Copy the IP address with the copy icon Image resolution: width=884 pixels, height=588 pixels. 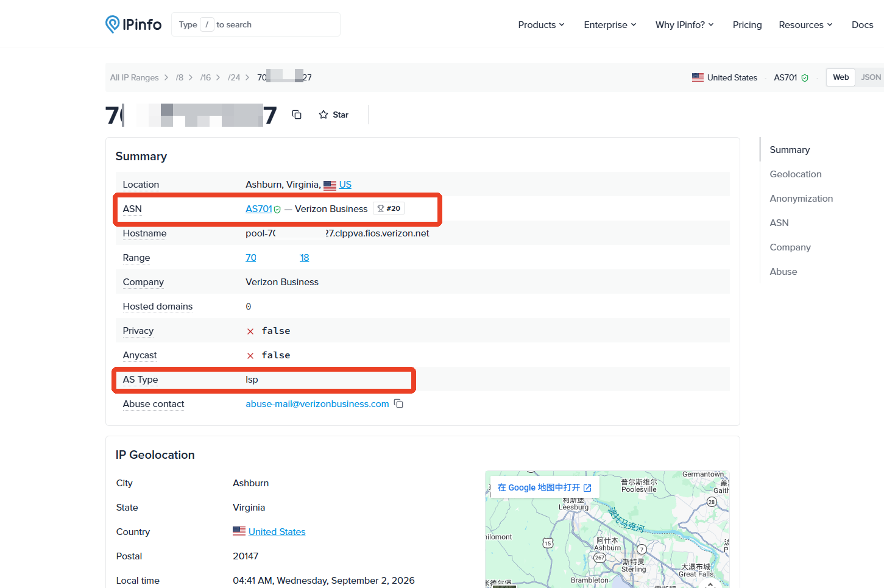[x=297, y=115]
